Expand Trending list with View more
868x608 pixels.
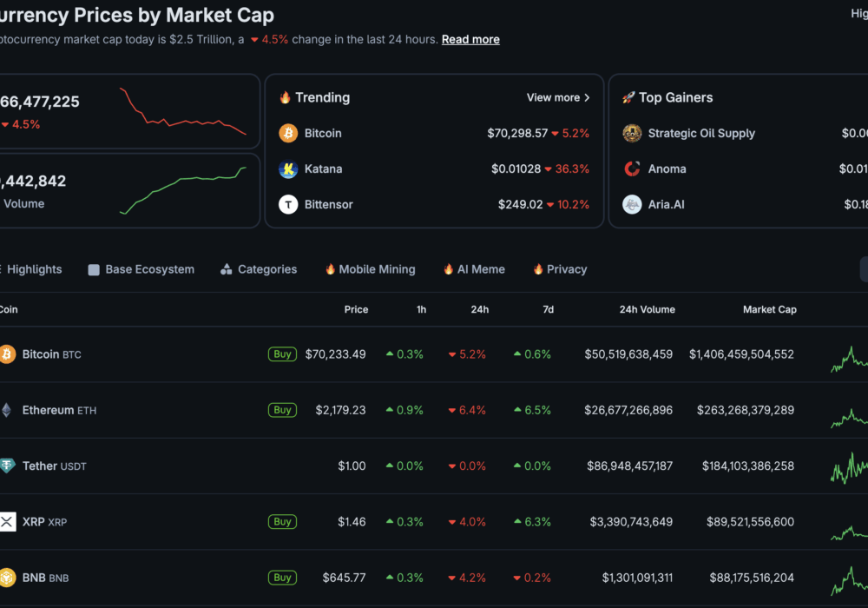click(558, 98)
